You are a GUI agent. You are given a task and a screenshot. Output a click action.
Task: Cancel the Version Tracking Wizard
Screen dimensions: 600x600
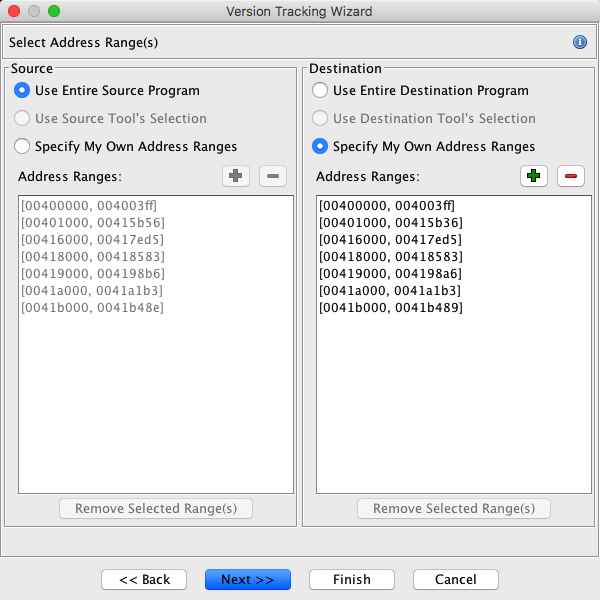[455, 580]
